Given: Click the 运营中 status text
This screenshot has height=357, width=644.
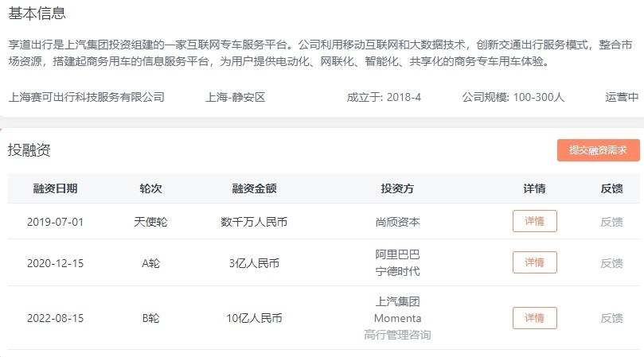Looking at the screenshot, I should [x=622, y=97].
